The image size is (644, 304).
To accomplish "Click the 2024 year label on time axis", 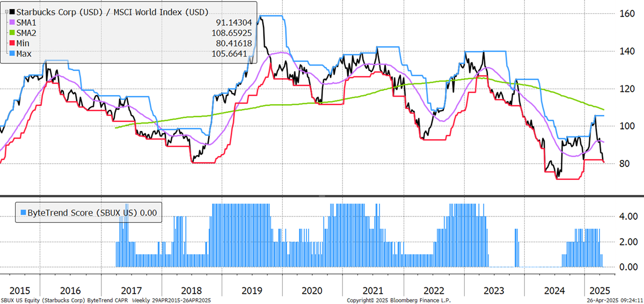I will point(555,290).
